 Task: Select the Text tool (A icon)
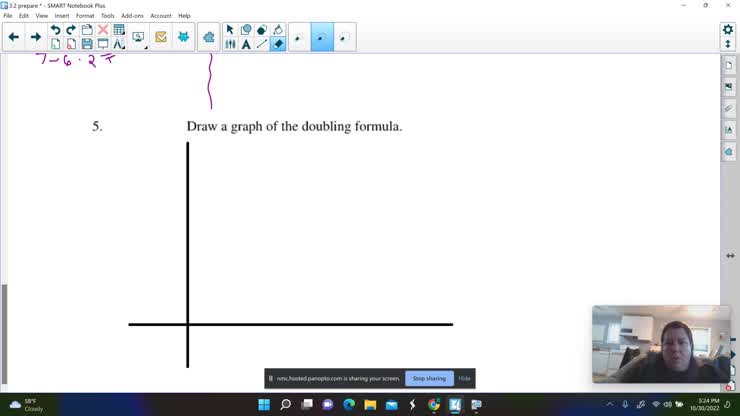(246, 44)
